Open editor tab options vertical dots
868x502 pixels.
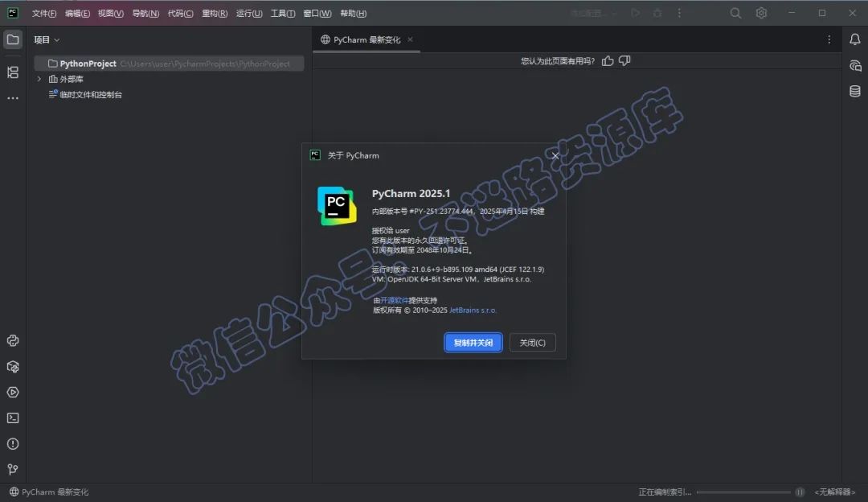[829, 39]
